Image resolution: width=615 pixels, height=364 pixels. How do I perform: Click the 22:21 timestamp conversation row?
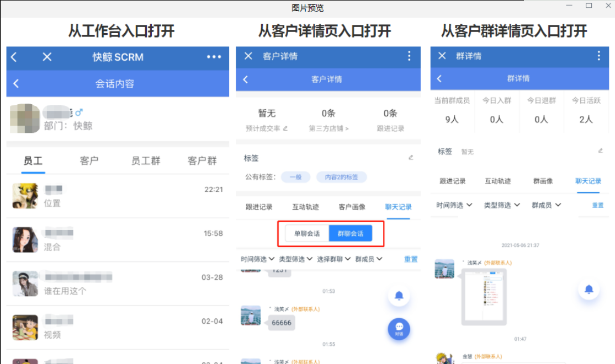point(118,196)
